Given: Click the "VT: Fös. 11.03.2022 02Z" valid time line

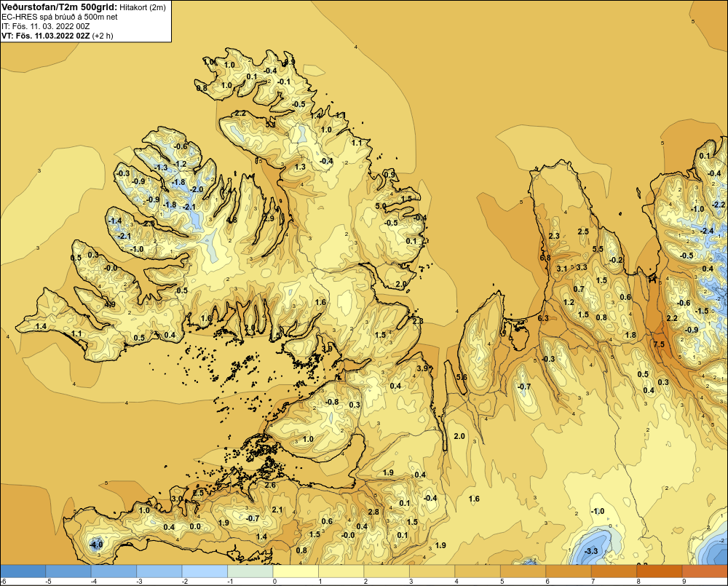Looking at the screenshot, I should tap(45, 36).
